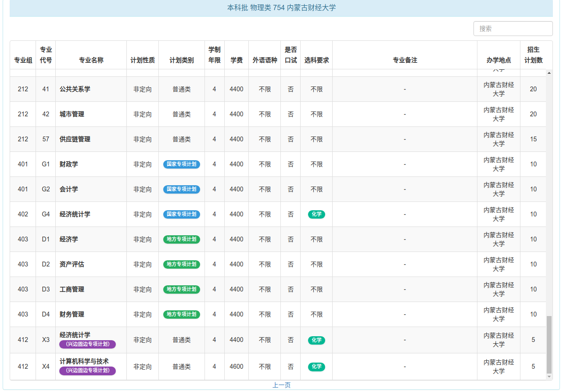Select 经济统计学 in the G4 row
The width and height of the screenshot is (563, 392).
(x=75, y=214)
